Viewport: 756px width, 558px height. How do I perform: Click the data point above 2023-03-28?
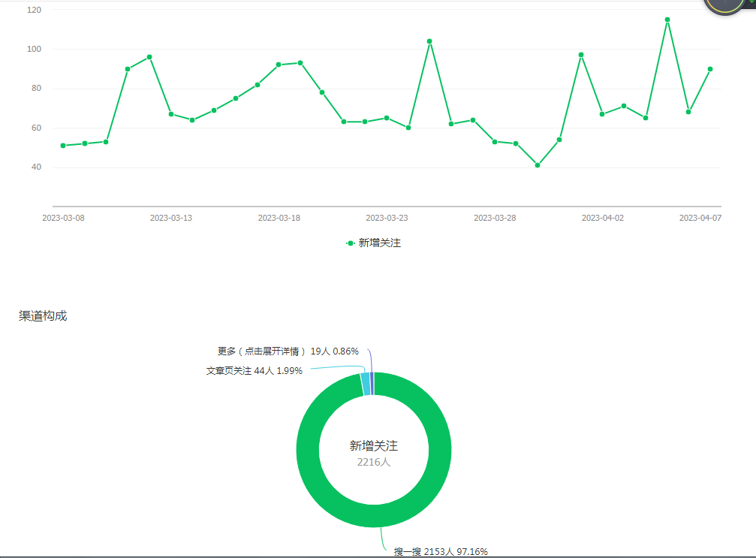[495, 142]
